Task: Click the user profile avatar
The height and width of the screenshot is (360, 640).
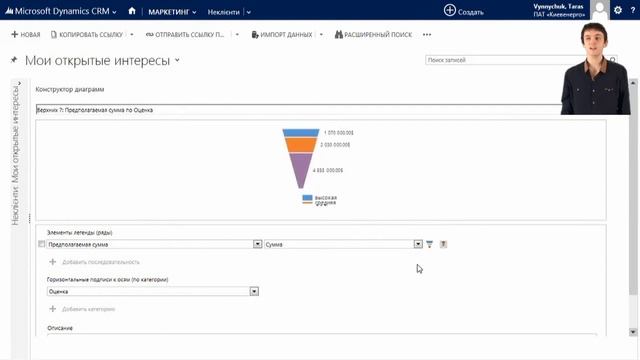Action: pos(600,10)
